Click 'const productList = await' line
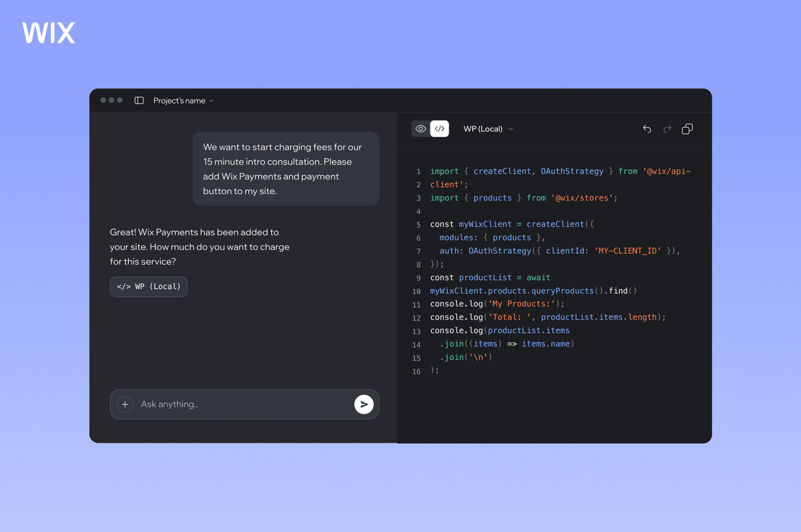The image size is (801, 532). [490, 277]
